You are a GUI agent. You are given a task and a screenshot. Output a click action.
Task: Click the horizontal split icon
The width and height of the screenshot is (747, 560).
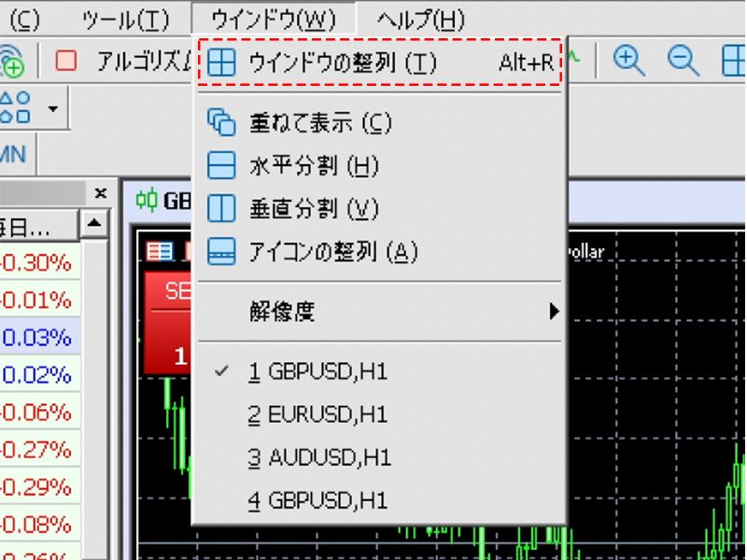221,165
